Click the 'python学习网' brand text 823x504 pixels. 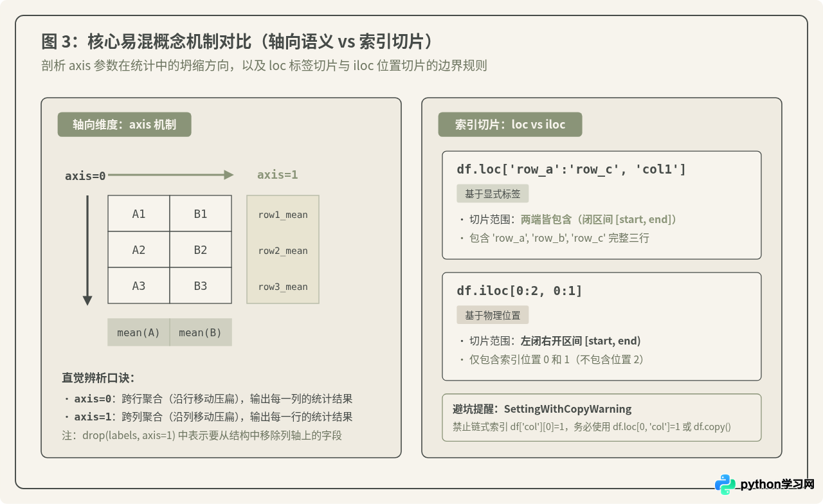point(777,485)
